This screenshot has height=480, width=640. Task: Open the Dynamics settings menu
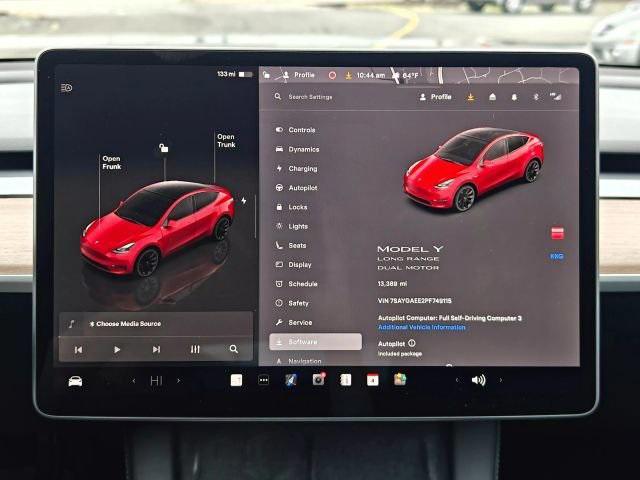click(x=298, y=149)
